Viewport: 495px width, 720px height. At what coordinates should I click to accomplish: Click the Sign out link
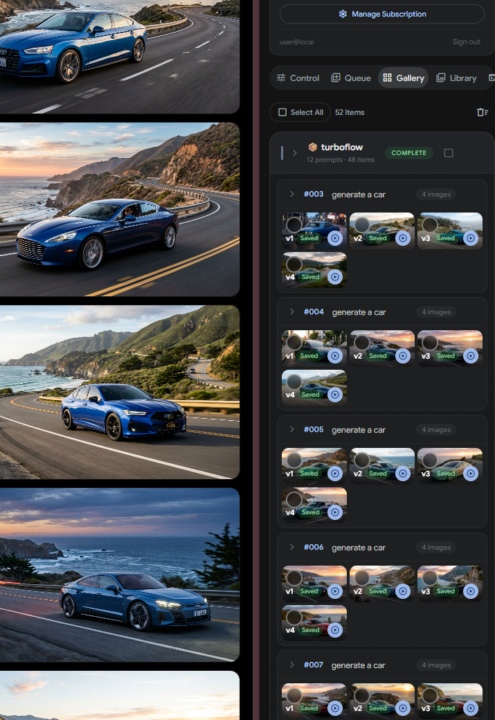(x=466, y=42)
